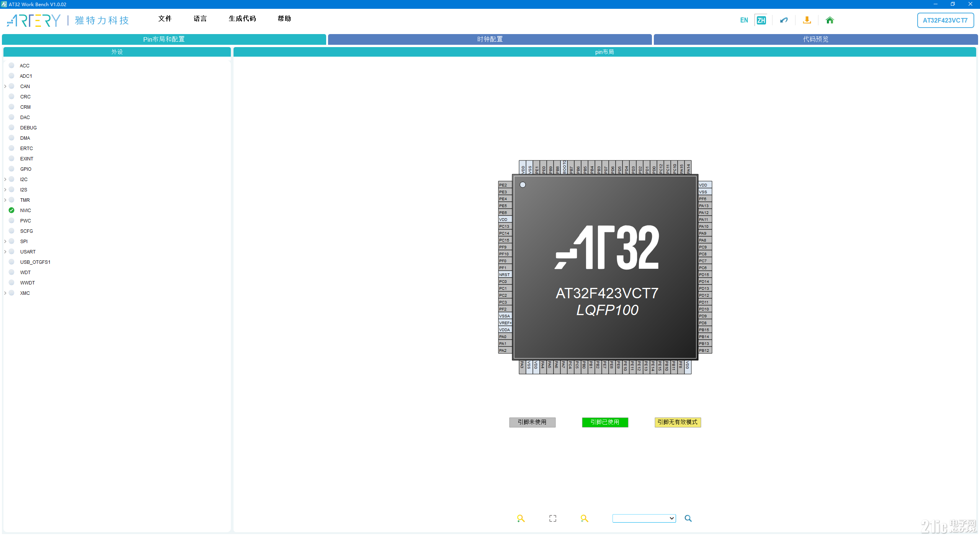Toggle the ADC1 peripheral status circle
The width and height of the screenshot is (980, 536).
(x=11, y=76)
